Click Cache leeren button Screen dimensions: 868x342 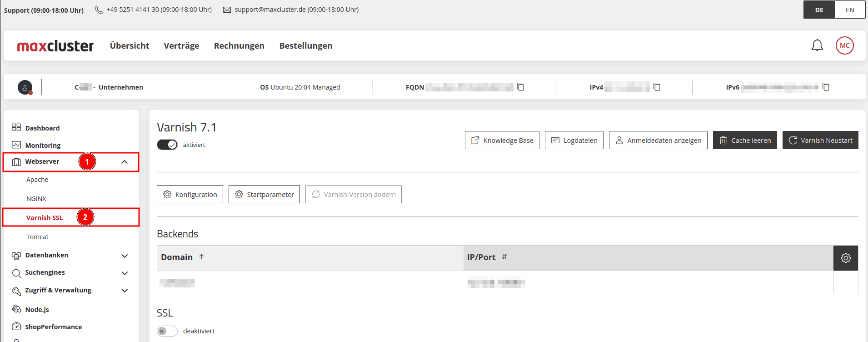[x=745, y=140]
